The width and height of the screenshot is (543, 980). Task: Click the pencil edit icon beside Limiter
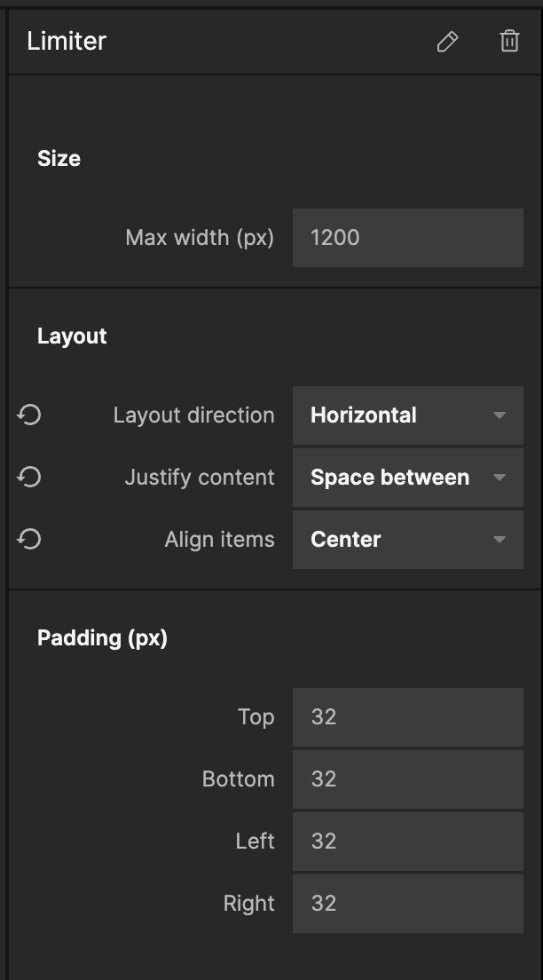[x=447, y=42]
